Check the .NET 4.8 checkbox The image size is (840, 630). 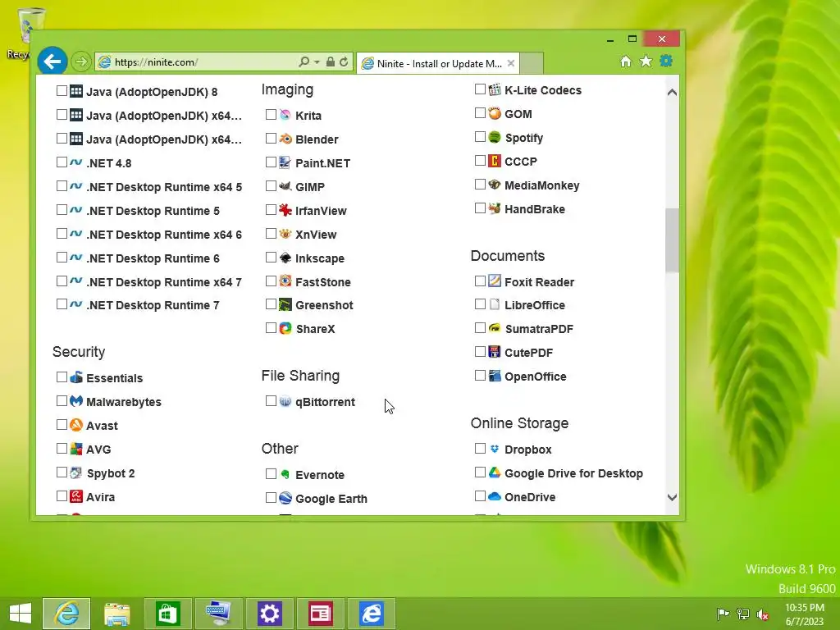tap(62, 162)
